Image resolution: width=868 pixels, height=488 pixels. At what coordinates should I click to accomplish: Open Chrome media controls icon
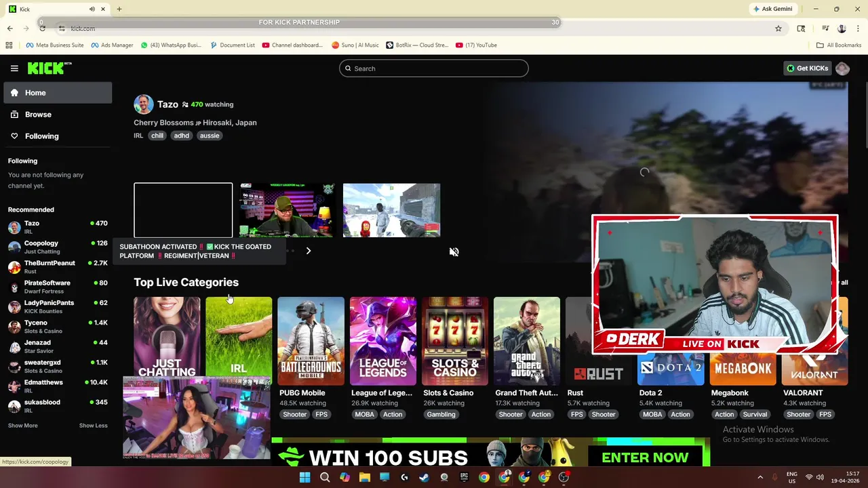pyautogui.click(x=825, y=28)
